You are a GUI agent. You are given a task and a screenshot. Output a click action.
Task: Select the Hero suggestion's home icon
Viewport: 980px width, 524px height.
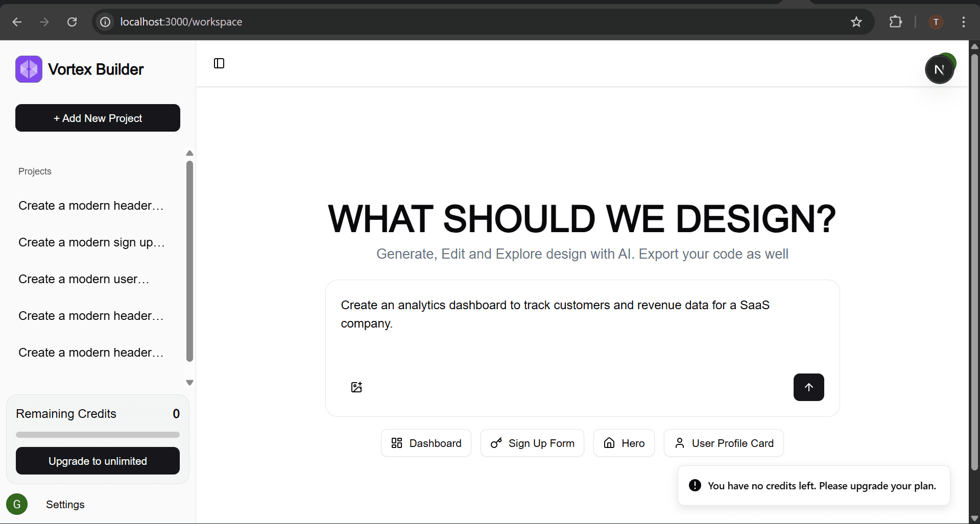tap(609, 443)
